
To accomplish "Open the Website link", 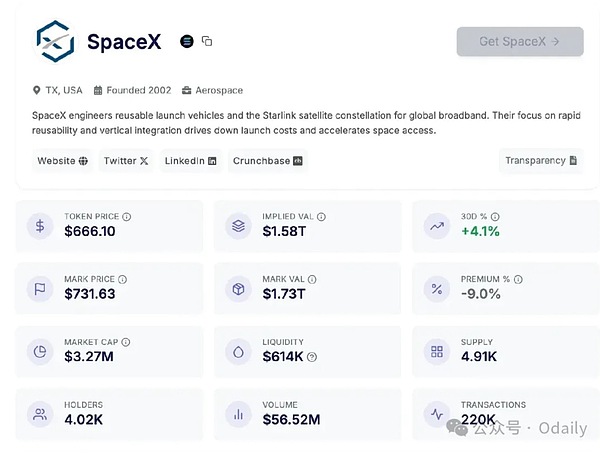I will coord(62,160).
